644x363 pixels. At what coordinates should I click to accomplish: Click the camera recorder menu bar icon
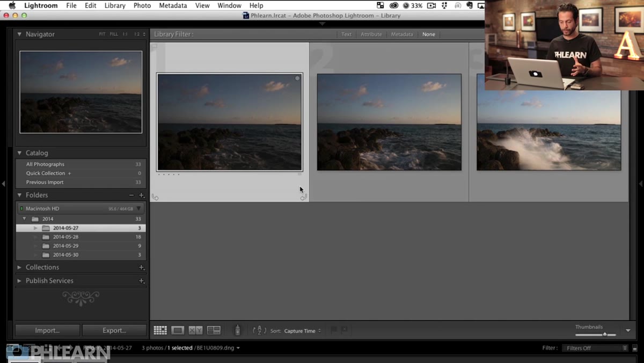click(431, 5)
